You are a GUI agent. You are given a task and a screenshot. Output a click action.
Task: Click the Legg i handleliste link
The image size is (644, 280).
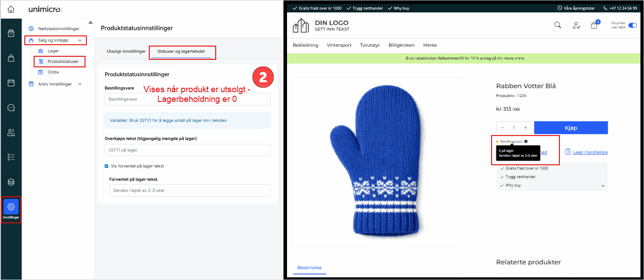point(590,152)
